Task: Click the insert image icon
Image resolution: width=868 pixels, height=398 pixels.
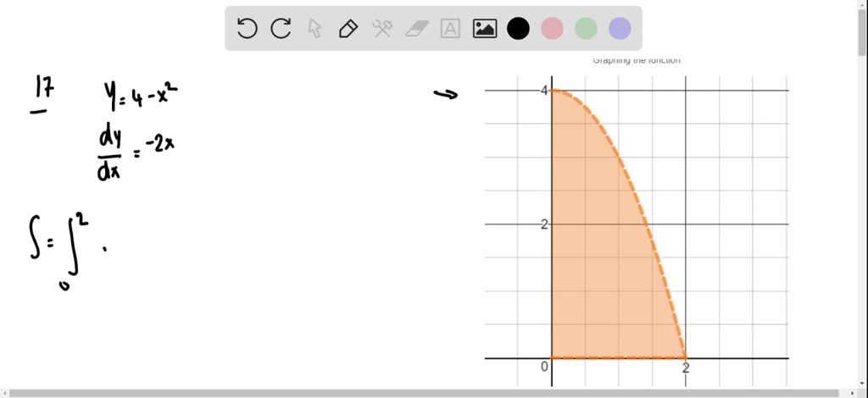Action: click(484, 28)
